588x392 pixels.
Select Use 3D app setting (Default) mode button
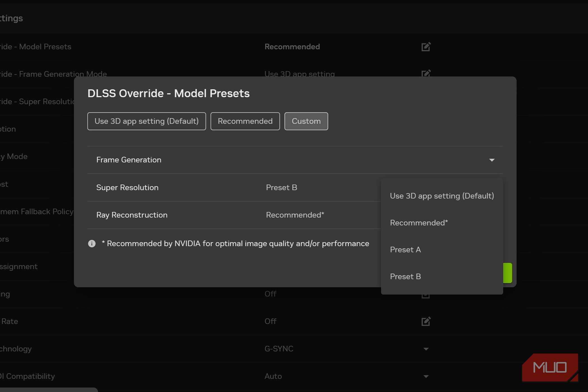coord(146,121)
